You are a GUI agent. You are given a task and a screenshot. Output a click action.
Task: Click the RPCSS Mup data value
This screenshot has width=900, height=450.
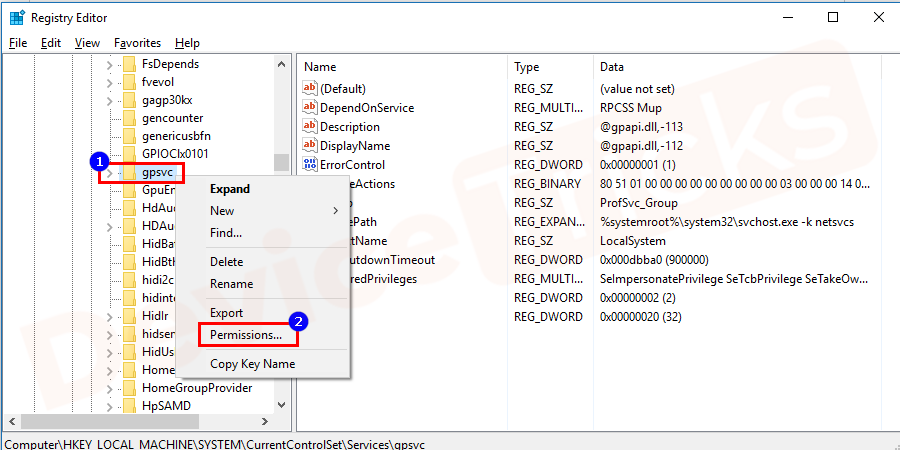pyautogui.click(x=631, y=107)
